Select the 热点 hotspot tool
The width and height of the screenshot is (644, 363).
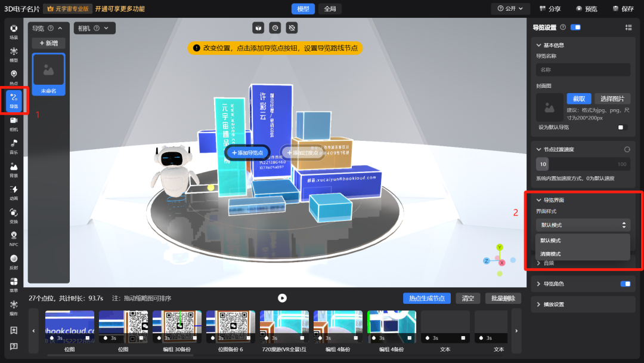(14, 78)
